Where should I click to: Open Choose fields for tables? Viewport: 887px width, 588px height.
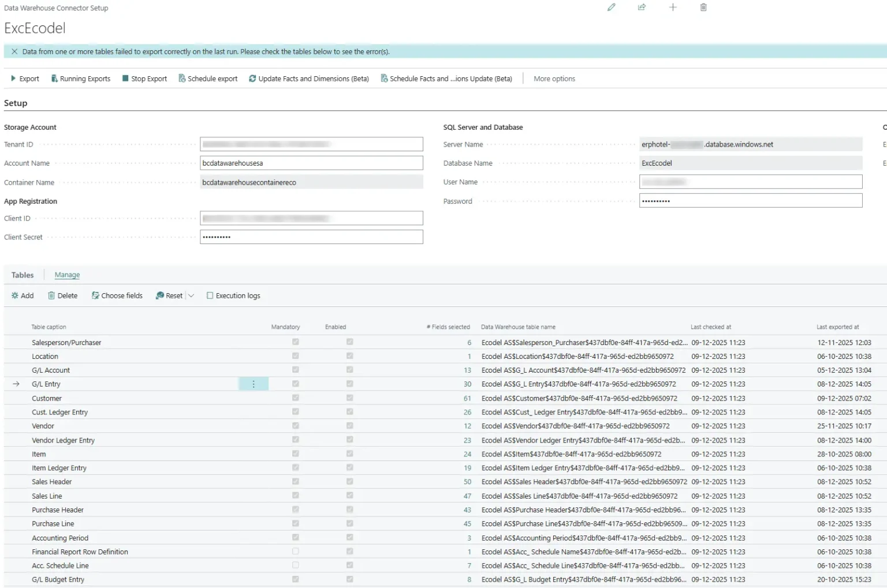tap(117, 295)
